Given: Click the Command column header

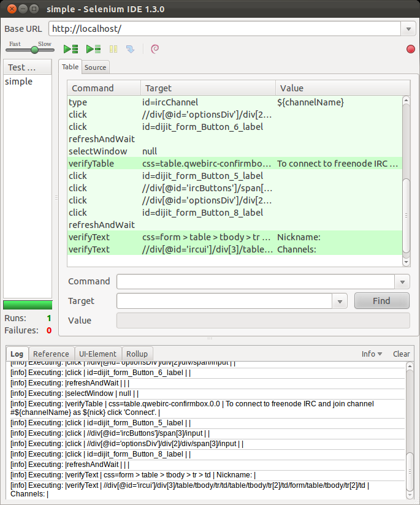Looking at the screenshot, I should click(104, 88).
